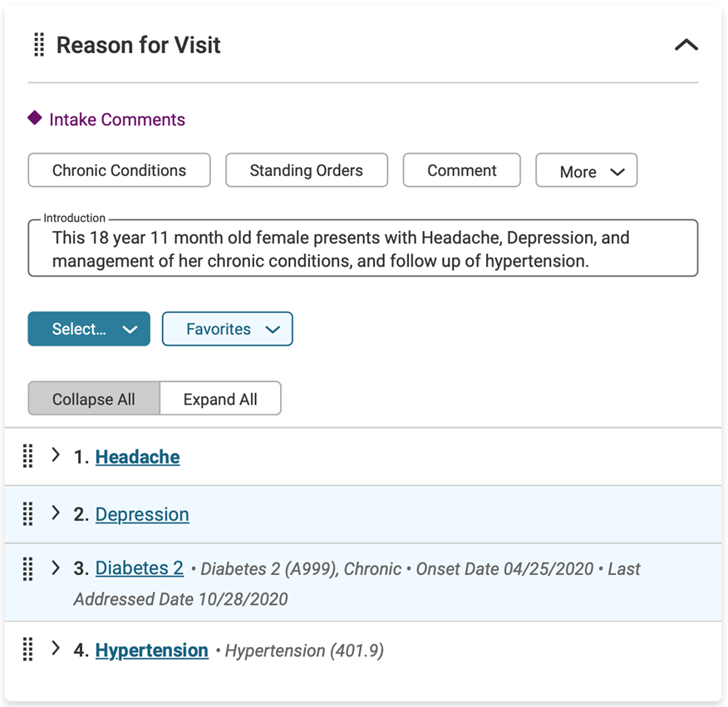Open the Intake Comments link
The height and width of the screenshot is (707, 728).
[x=117, y=120]
